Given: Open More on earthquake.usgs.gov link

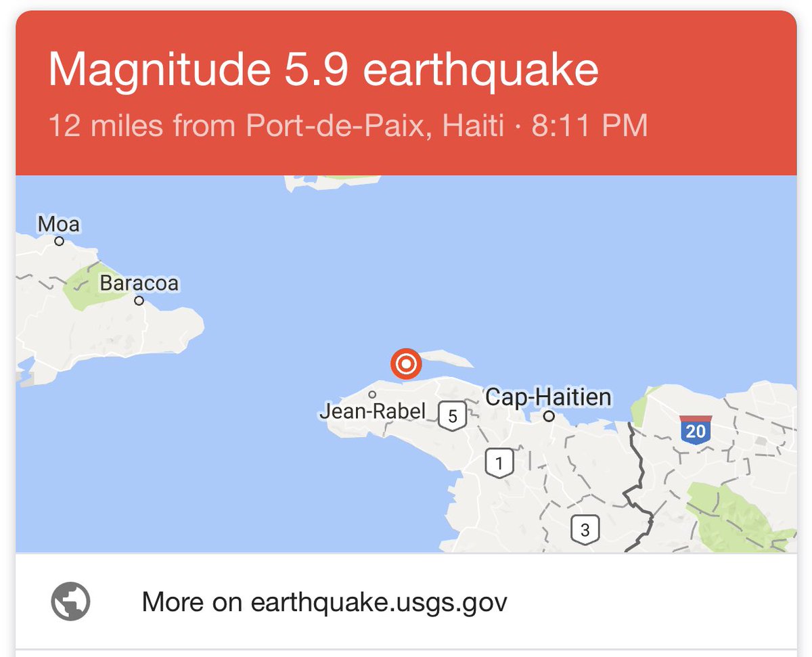Looking at the screenshot, I should pos(406,601).
